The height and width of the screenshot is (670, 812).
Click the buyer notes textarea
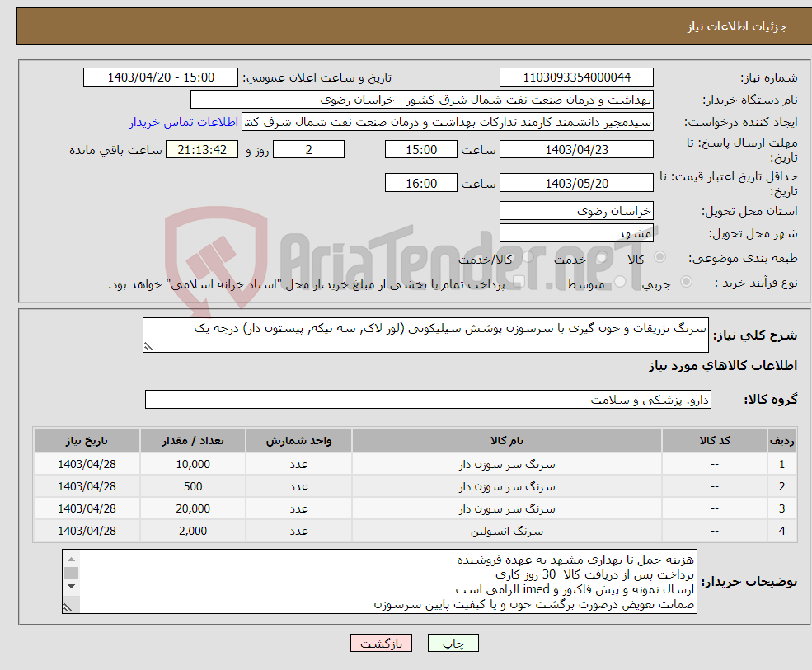(379, 582)
